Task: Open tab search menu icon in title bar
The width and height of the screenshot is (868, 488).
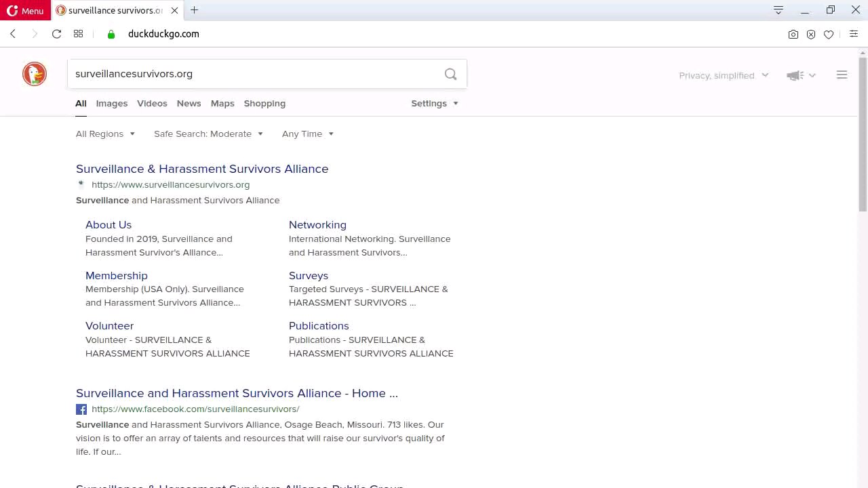Action: [x=778, y=10]
